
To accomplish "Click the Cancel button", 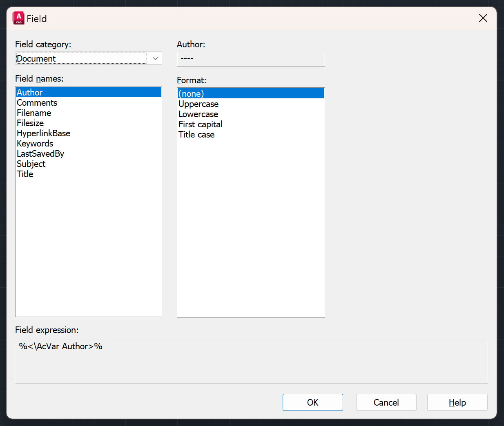I will point(386,402).
